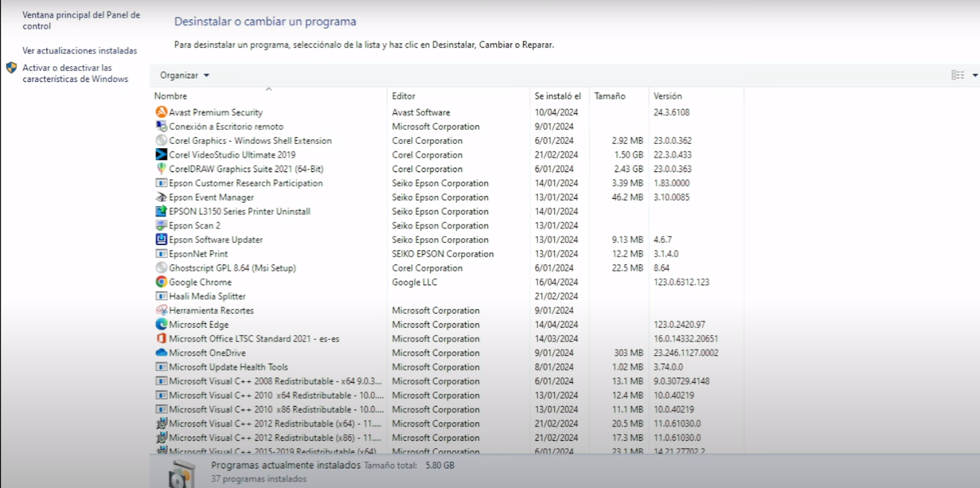The width and height of the screenshot is (980, 488).
Task: Select Corel VideoStudio Ultimate 2019 entry
Action: pyautogui.click(x=232, y=155)
